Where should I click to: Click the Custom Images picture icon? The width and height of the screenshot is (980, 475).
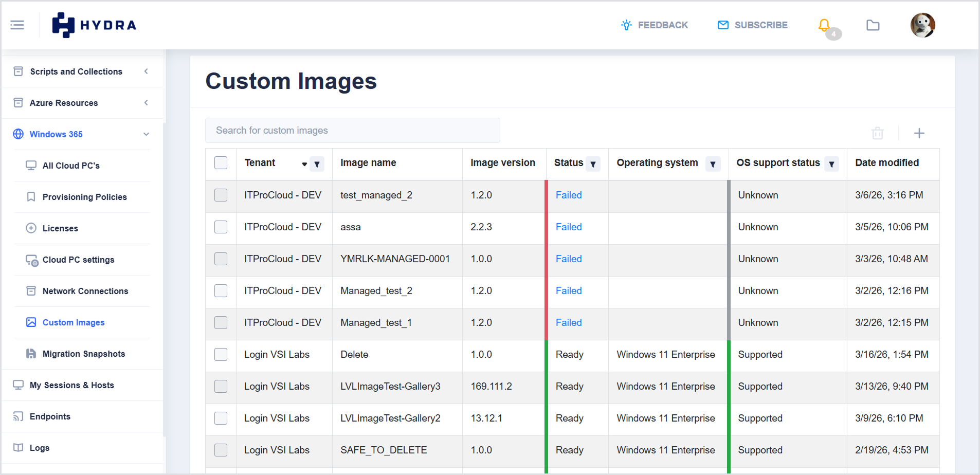click(31, 322)
